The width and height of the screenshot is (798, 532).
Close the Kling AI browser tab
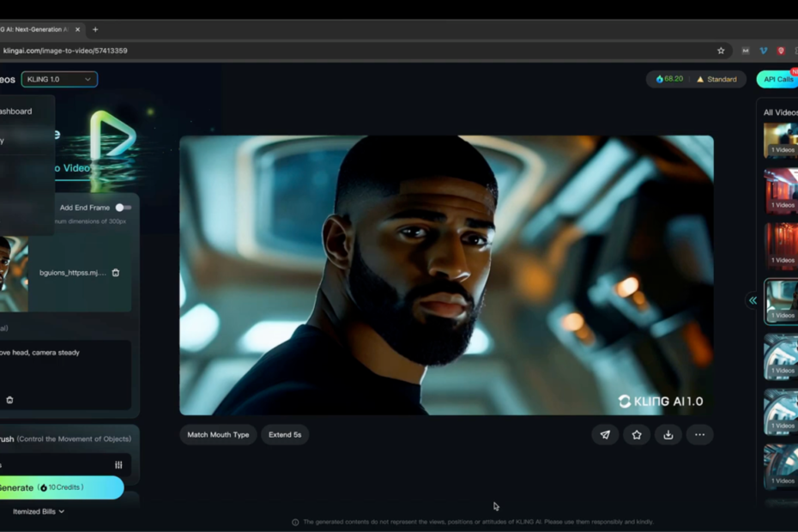pyautogui.click(x=77, y=29)
